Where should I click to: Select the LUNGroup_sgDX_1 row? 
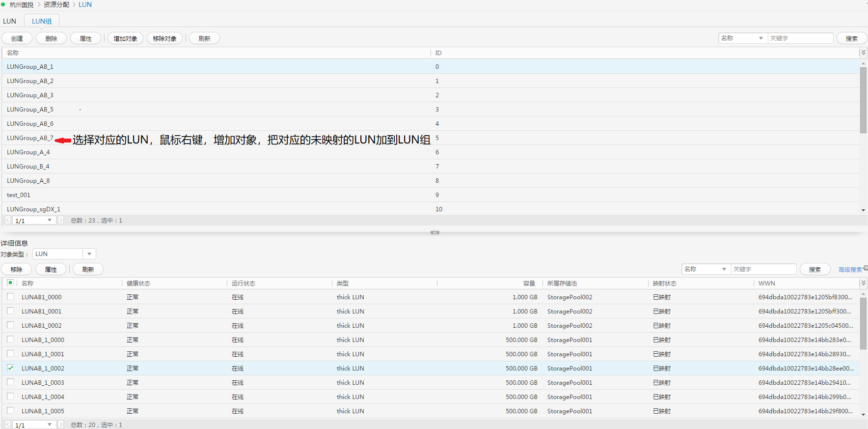[x=430, y=208]
